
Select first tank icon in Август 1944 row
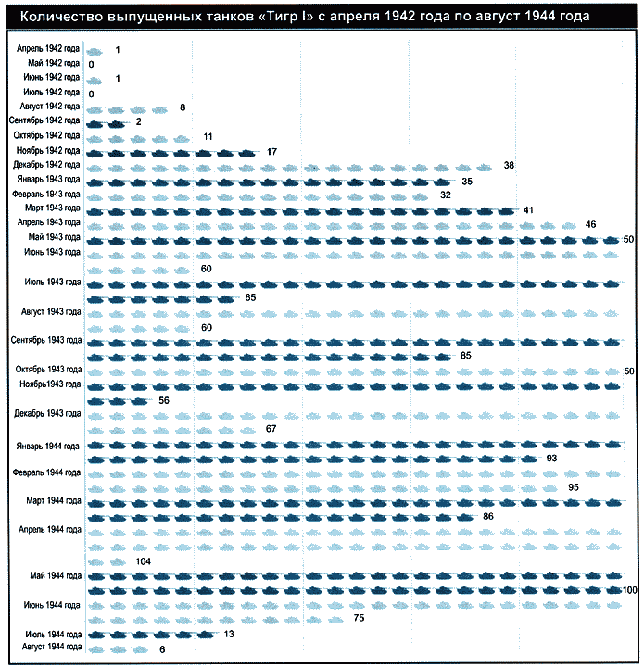95,650
